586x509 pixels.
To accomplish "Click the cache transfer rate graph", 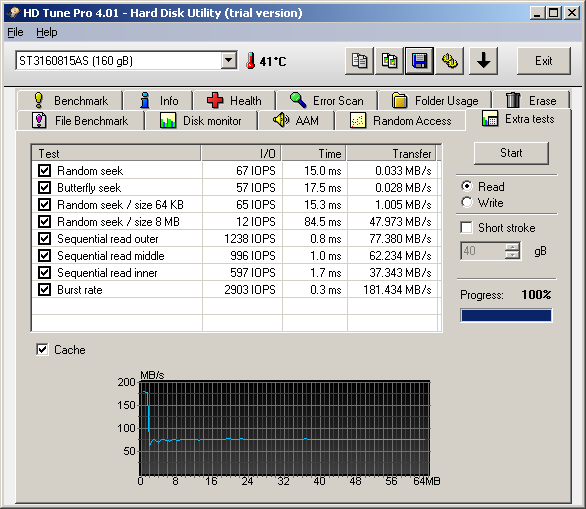I will click(284, 428).
